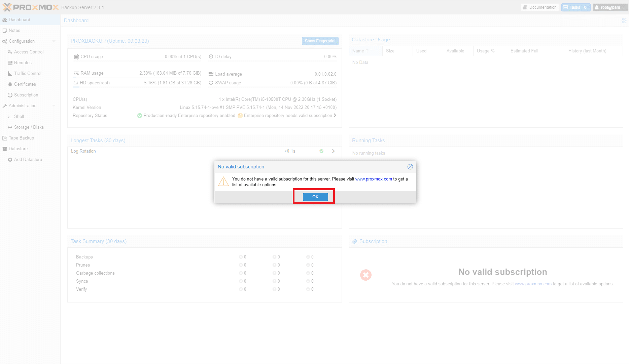Viewport: 629px width, 364px height.
Task: Click the orange subscription warning icon
Action: click(x=240, y=116)
